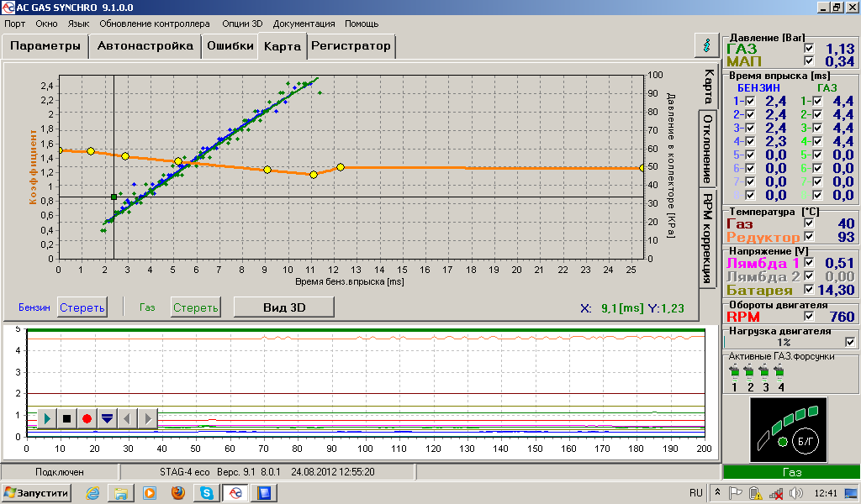Click the green Газ status bar
This screenshot has height=504, width=861.
(791, 472)
